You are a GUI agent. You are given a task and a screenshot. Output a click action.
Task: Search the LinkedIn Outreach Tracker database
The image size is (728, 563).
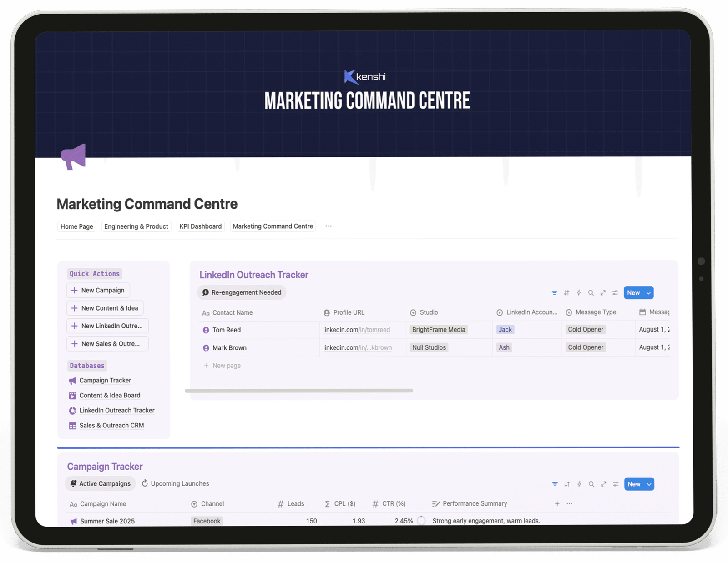pyautogui.click(x=591, y=293)
